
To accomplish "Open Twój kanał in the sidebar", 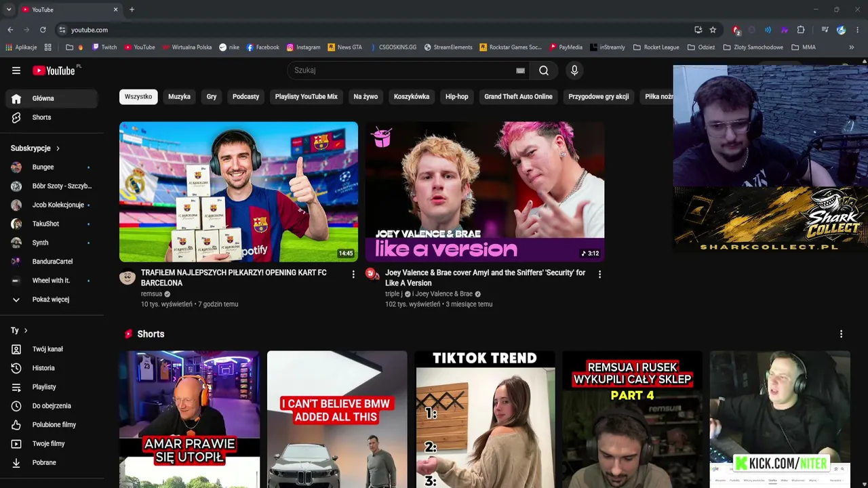I will click(x=52, y=349).
